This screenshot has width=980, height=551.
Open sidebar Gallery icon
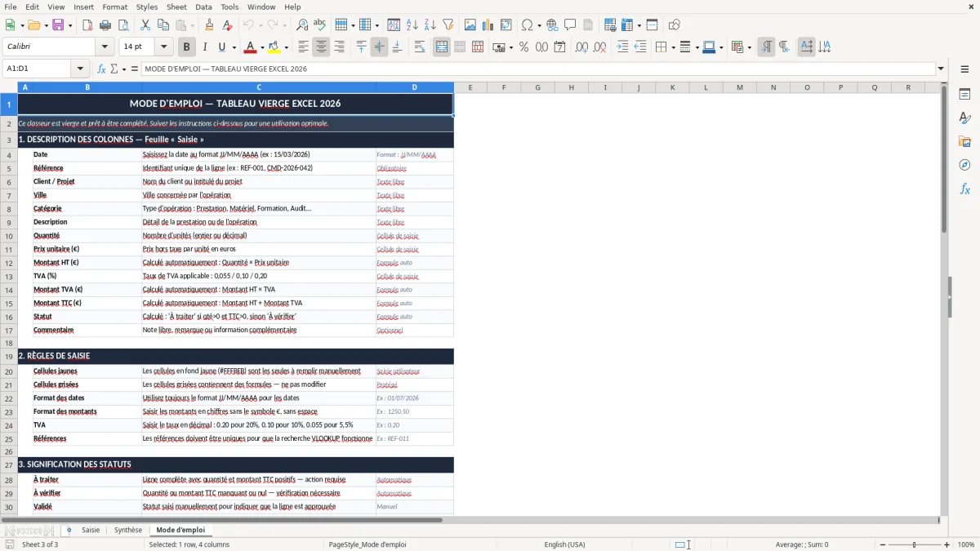[x=964, y=141]
